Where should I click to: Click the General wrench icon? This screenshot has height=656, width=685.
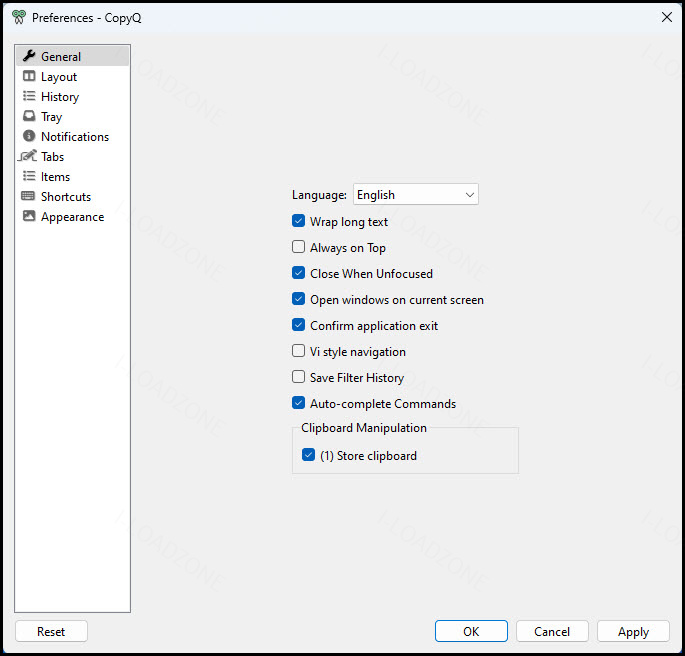[x=29, y=56]
